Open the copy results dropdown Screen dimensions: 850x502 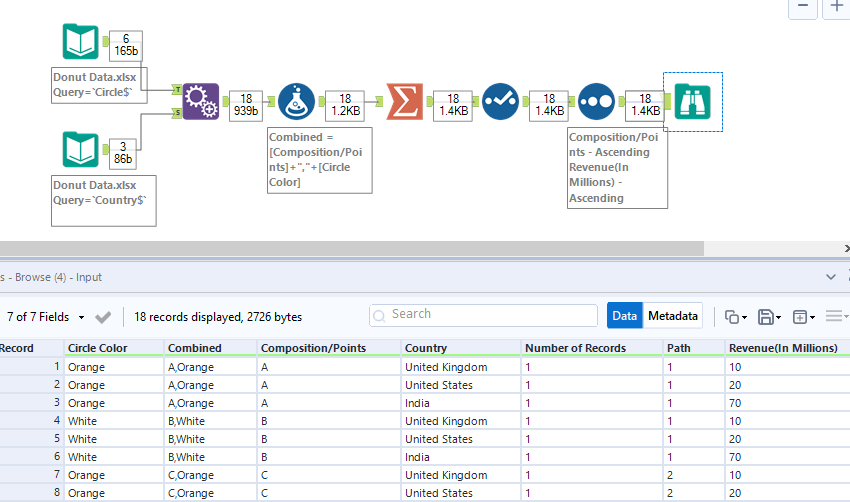pos(735,317)
